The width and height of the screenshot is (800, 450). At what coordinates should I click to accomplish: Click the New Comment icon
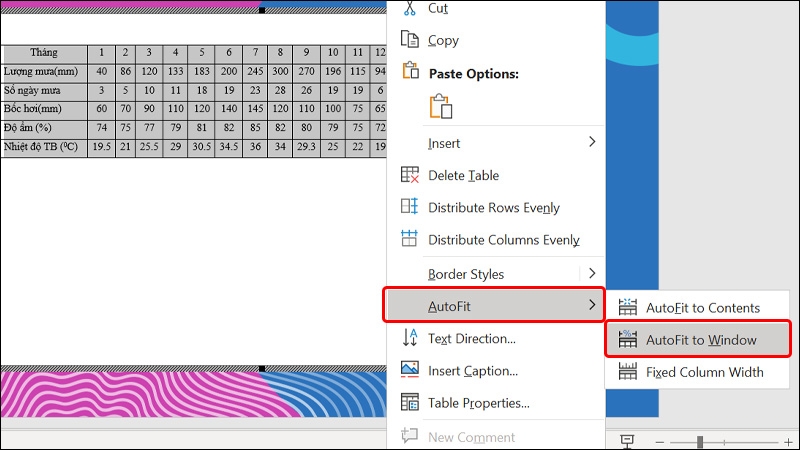[410, 435]
